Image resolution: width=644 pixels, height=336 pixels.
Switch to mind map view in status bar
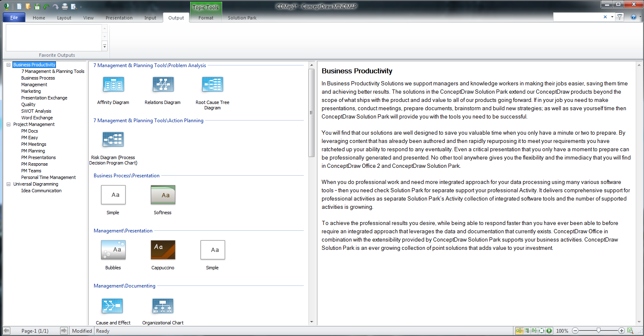pyautogui.click(x=518, y=331)
